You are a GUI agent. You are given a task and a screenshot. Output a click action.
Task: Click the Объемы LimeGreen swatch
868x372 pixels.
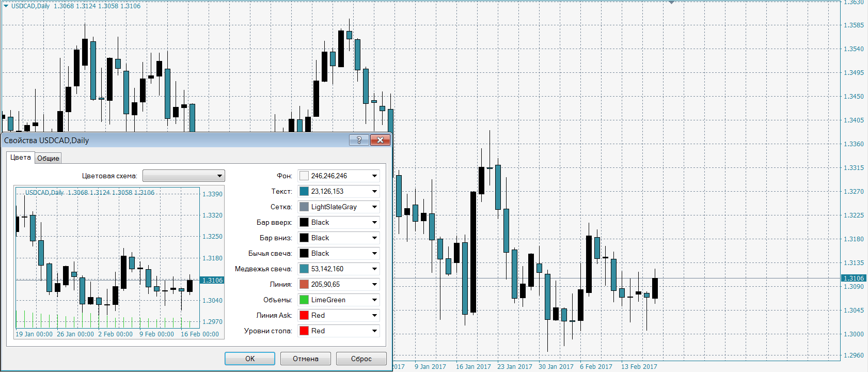(x=304, y=300)
